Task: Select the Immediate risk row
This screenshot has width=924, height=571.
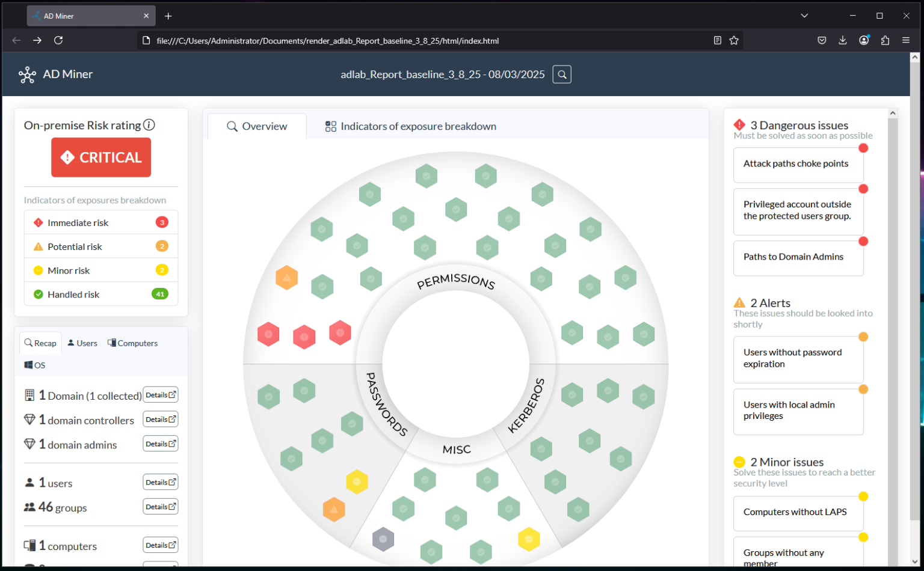Action: [101, 222]
